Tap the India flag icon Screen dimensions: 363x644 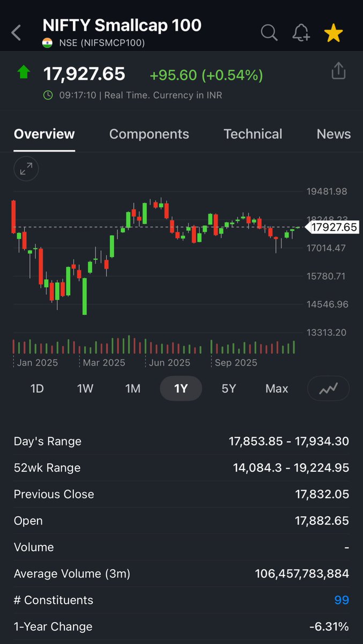pos(47,43)
